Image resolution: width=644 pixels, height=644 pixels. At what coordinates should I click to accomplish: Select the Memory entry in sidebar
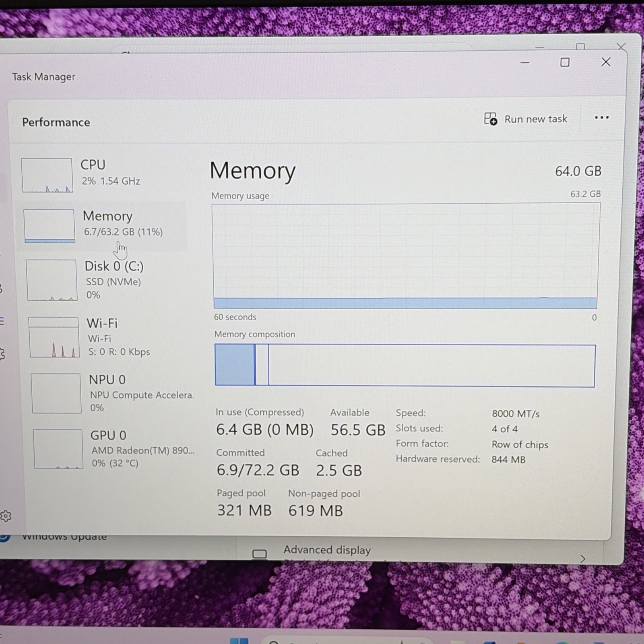click(102, 226)
